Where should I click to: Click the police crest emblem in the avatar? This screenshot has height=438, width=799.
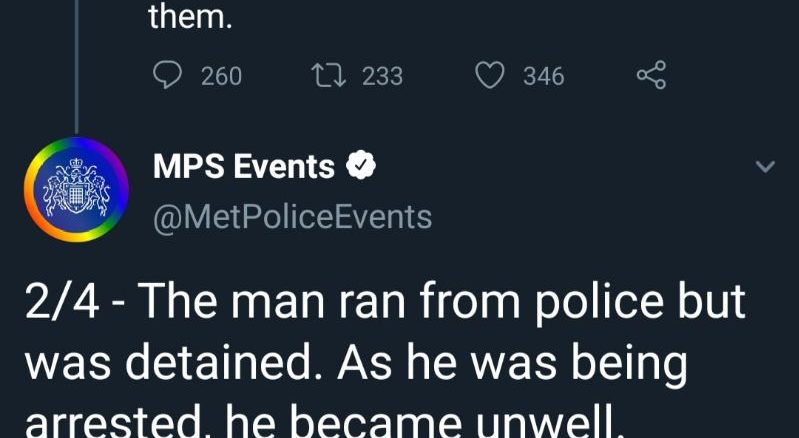point(76,187)
